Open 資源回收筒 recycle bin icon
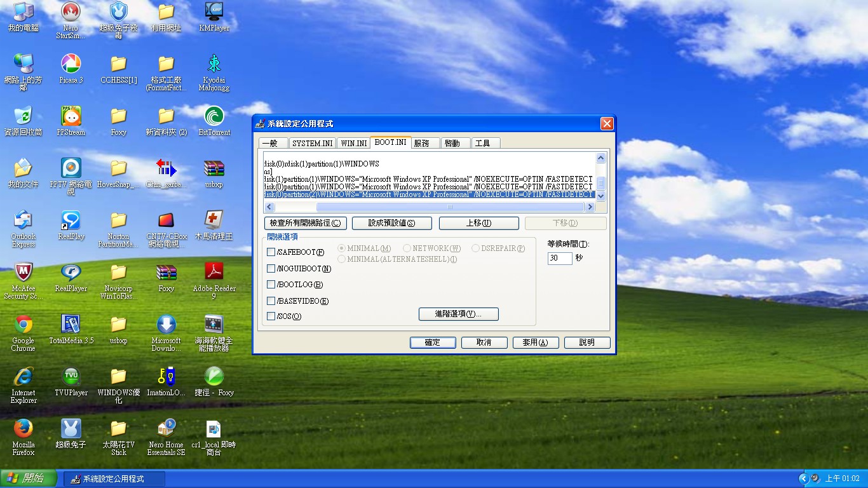This screenshot has height=488, width=868. [x=24, y=121]
